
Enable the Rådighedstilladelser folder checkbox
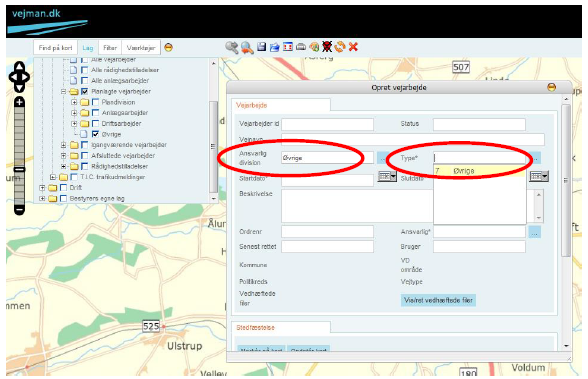(84, 166)
